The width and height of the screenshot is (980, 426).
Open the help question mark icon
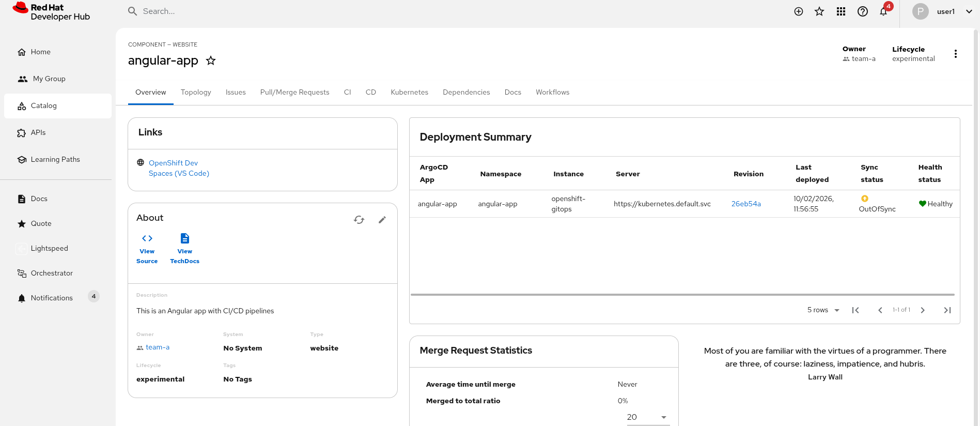tap(863, 11)
